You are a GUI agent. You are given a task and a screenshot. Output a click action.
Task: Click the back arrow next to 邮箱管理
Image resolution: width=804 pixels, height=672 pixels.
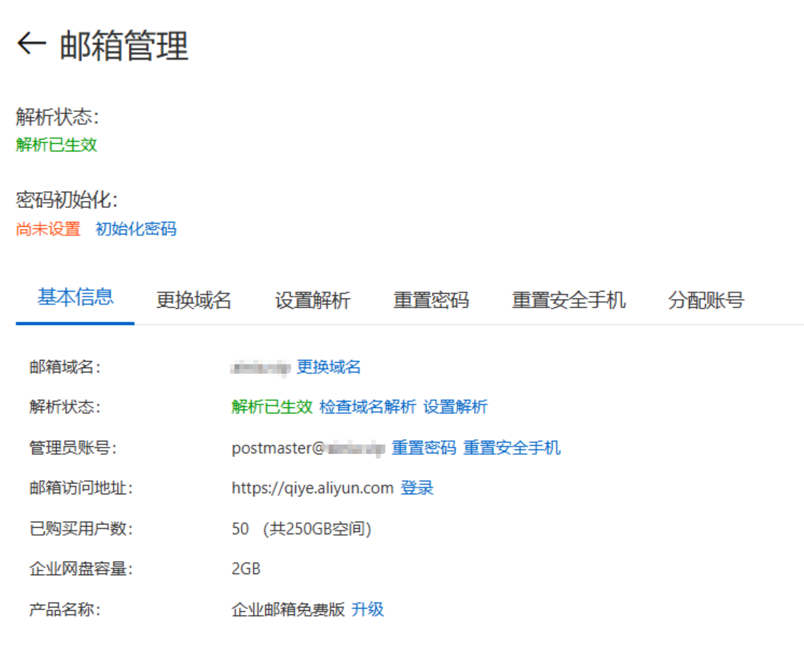tap(31, 44)
